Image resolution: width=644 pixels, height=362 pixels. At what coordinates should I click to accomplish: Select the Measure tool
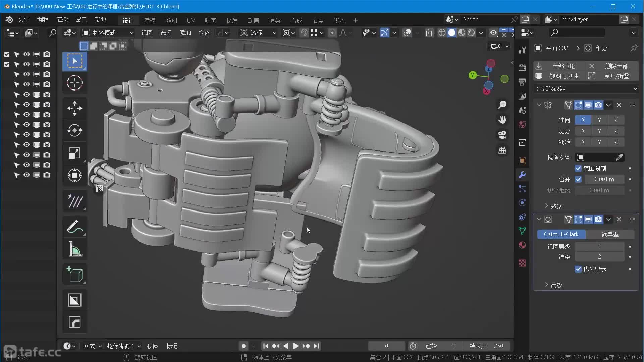(x=74, y=249)
